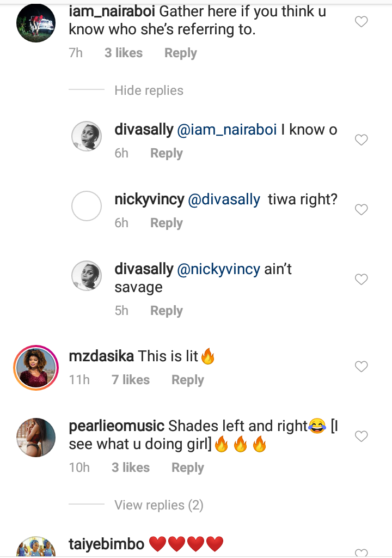The image size is (392, 558).
Task: Like divasally's "ain't savage" reply
Action: pyautogui.click(x=362, y=280)
